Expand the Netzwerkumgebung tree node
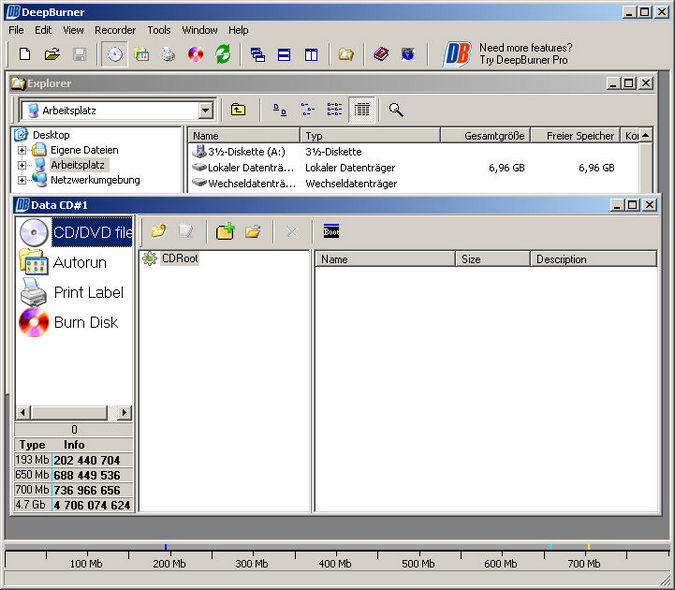Viewport: 675px width, 590px height. [x=22, y=180]
